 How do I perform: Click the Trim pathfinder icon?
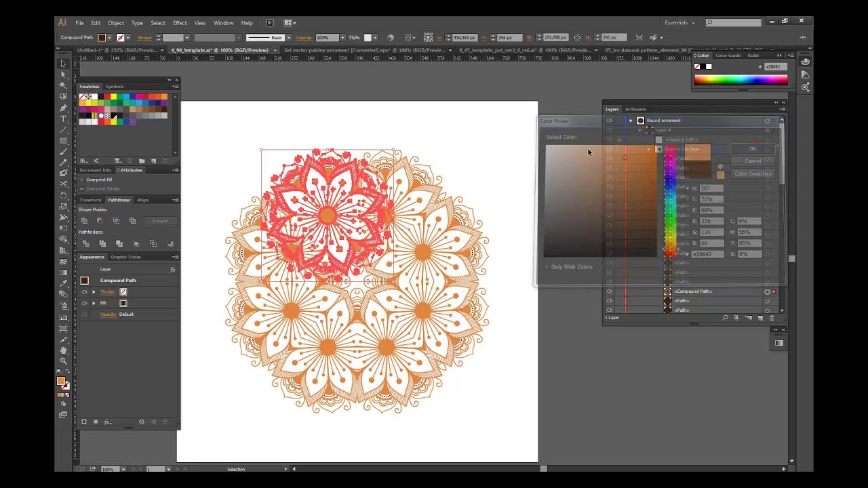coord(102,244)
